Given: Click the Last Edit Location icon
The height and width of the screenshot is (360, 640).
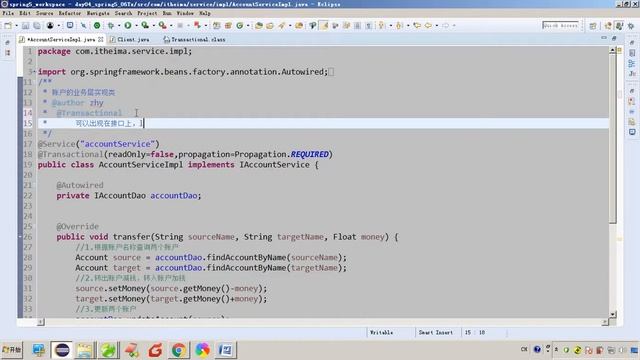Looking at the screenshot, I should click(x=417, y=25).
